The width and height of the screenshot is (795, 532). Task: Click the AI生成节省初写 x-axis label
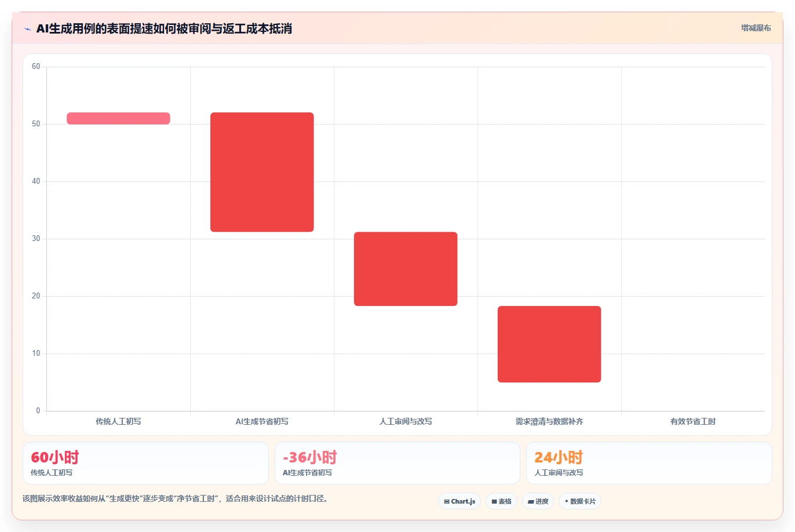click(x=262, y=421)
